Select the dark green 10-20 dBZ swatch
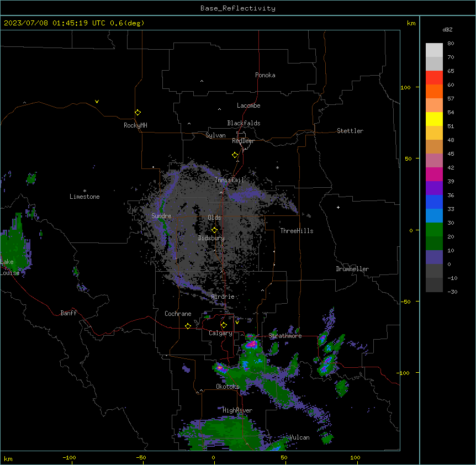 click(x=434, y=244)
